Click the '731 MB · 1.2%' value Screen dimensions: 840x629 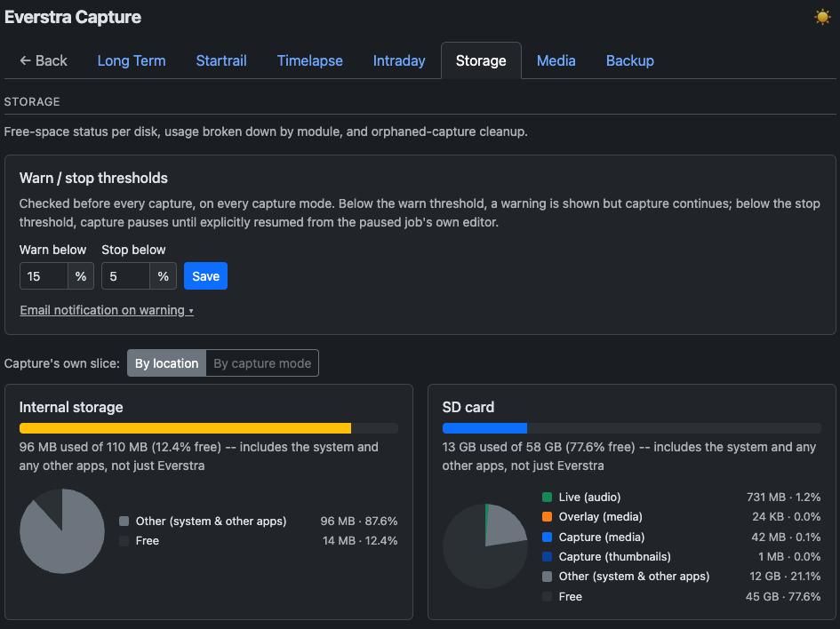(x=783, y=498)
